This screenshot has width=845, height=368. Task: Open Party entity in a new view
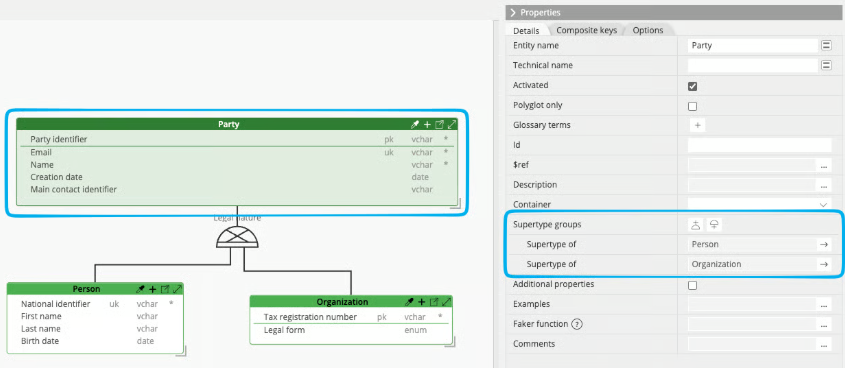point(439,124)
